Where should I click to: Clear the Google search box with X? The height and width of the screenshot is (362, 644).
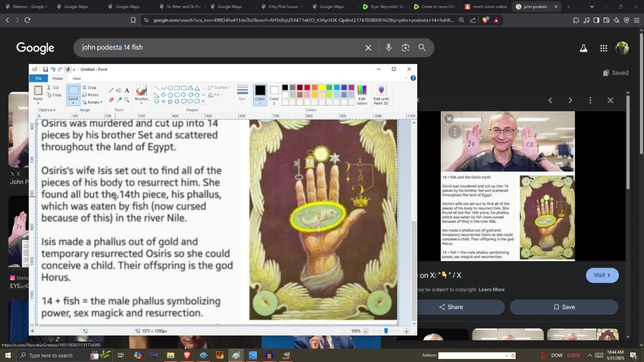(368, 47)
